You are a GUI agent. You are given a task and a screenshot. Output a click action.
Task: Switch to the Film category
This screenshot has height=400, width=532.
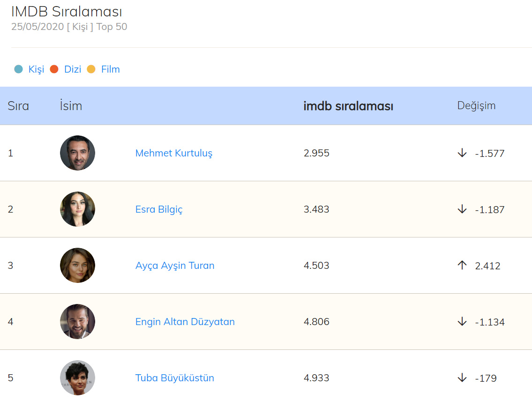coord(111,69)
